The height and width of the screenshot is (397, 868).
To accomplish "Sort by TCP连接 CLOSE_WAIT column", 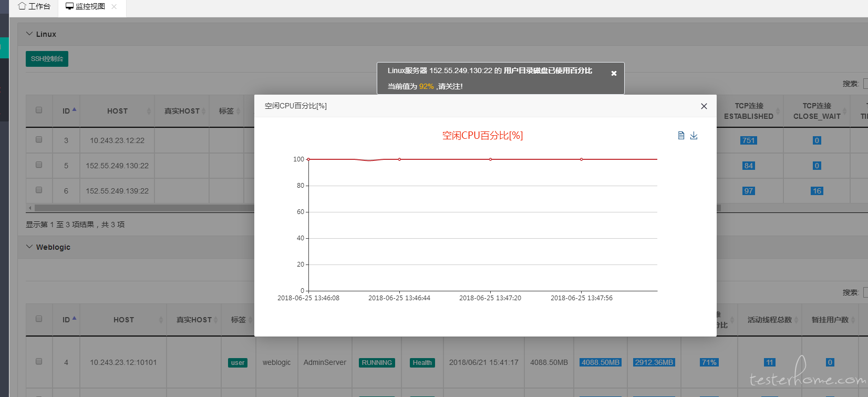I will 817,111.
